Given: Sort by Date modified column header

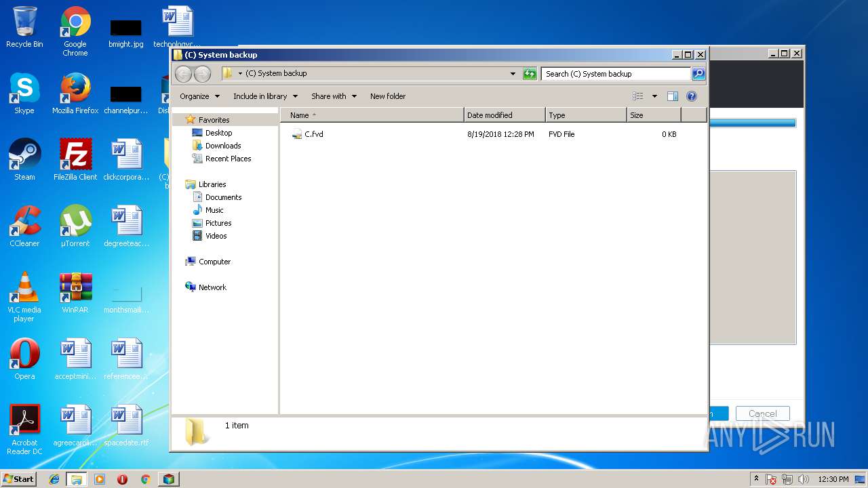Looking at the screenshot, I should 505,115.
